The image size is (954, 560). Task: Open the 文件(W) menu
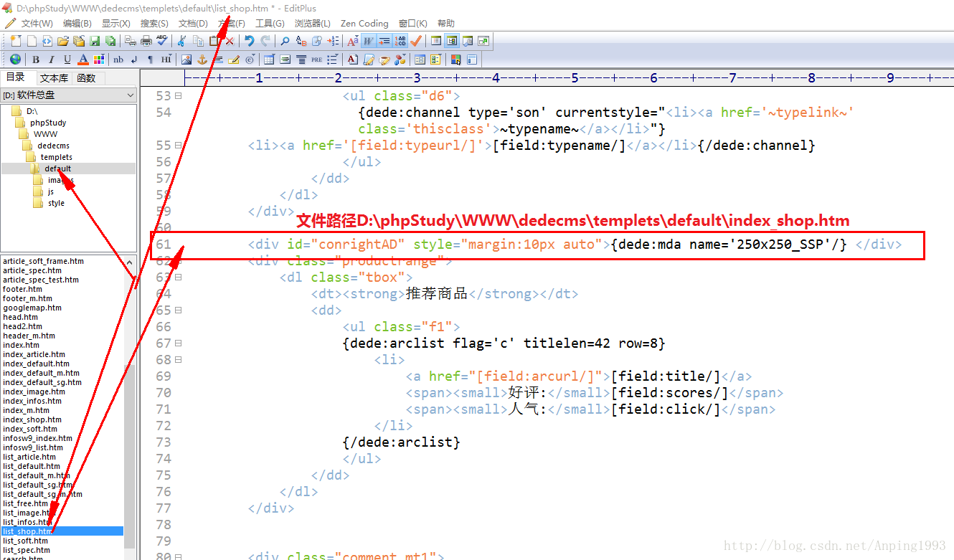37,23
